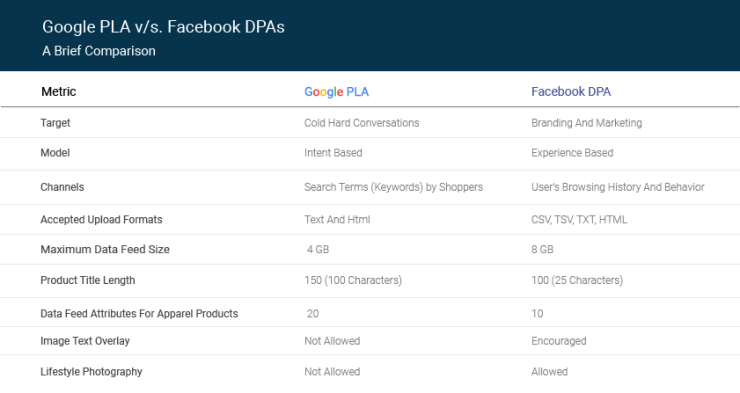The width and height of the screenshot is (740, 393).
Task: Click the 'Model' row label
Action: click(x=55, y=153)
